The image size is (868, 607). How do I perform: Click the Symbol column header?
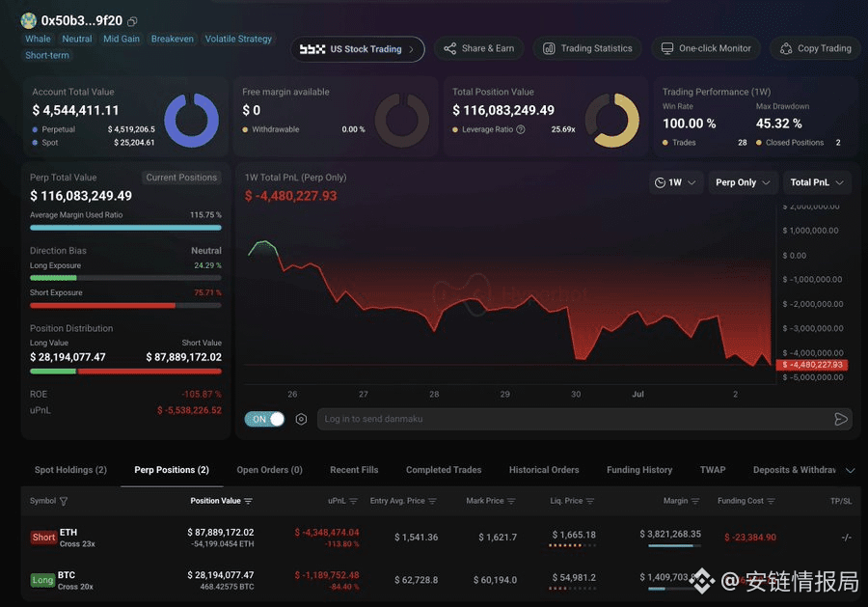pyautogui.click(x=42, y=501)
